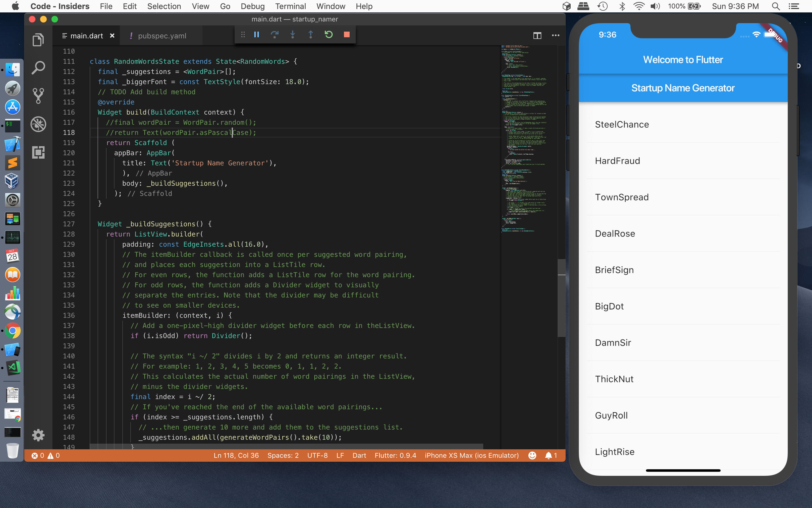
Task: Click the Step Over debug button
Action: pos(274,35)
